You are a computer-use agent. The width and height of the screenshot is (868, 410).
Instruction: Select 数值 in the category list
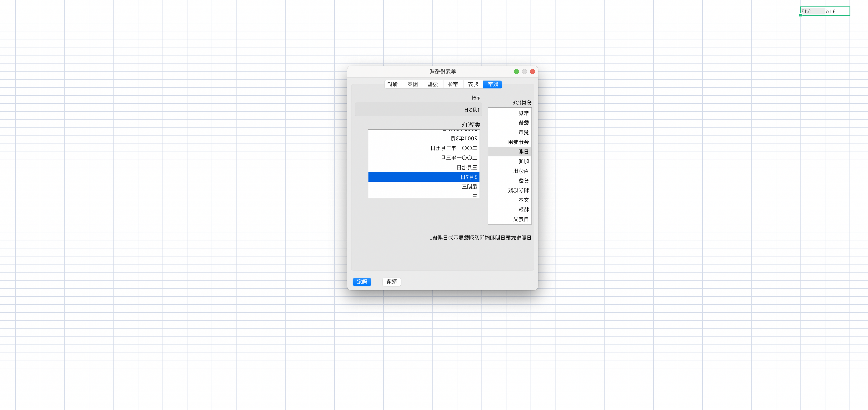click(510, 123)
